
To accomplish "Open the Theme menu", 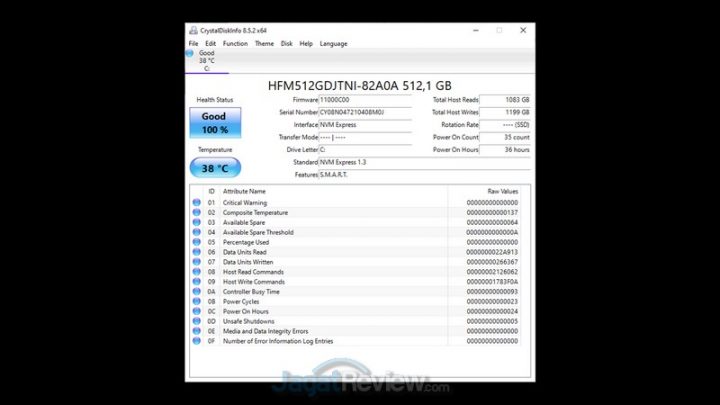I will pos(264,44).
